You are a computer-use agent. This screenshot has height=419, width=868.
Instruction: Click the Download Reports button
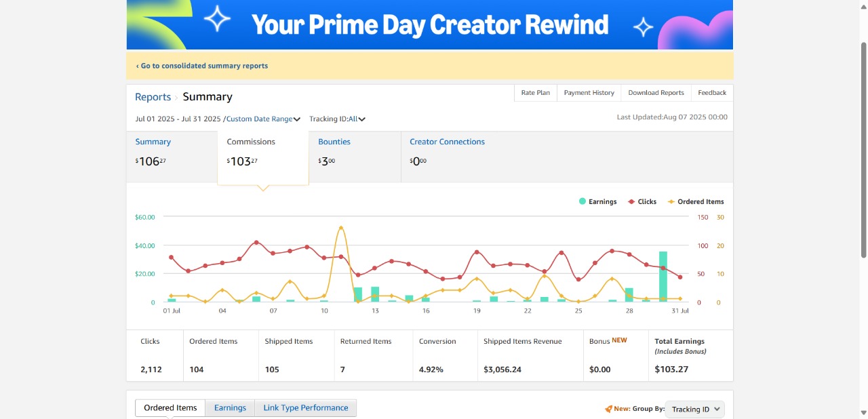tap(656, 93)
